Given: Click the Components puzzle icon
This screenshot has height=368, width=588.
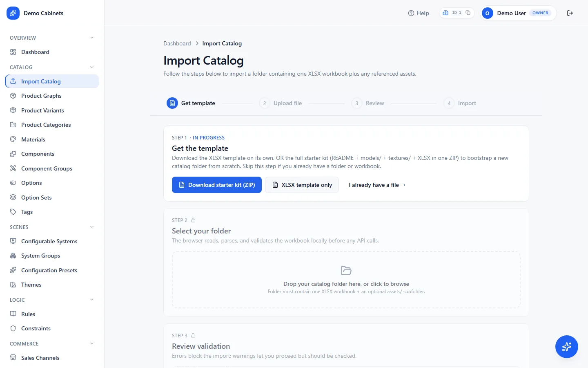Looking at the screenshot, I should [x=13, y=154].
